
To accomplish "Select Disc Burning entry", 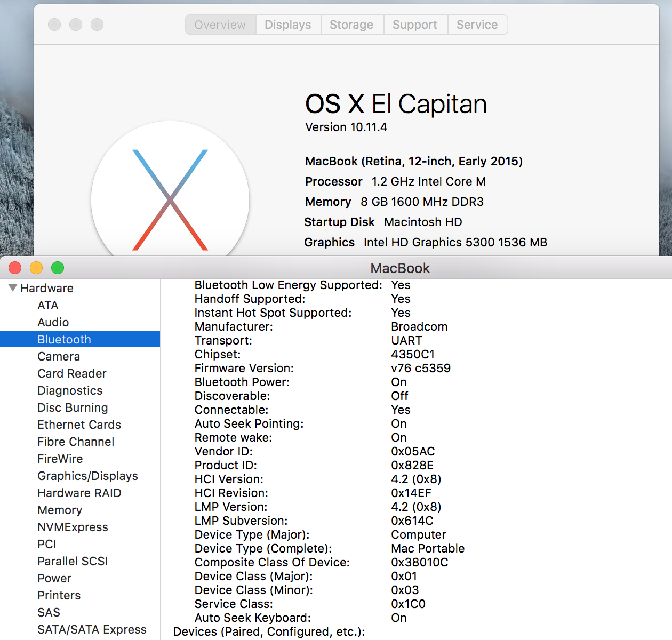I will 73,407.
